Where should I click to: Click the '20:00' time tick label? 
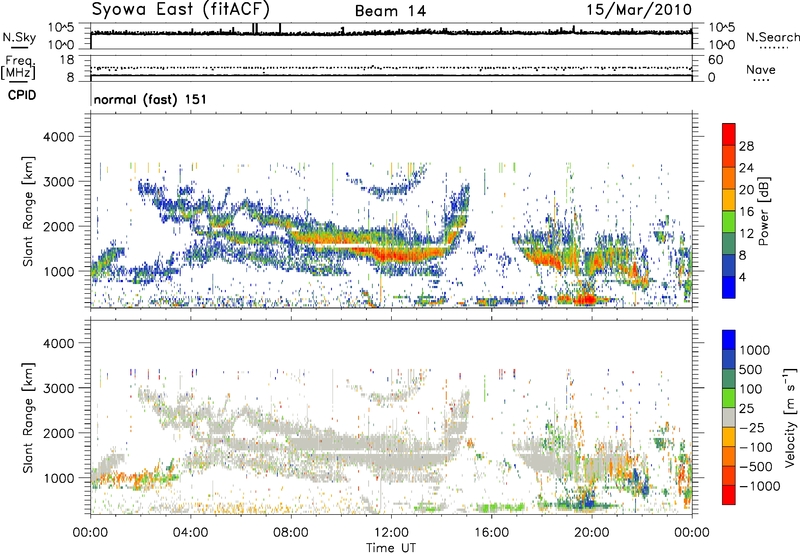click(x=592, y=533)
